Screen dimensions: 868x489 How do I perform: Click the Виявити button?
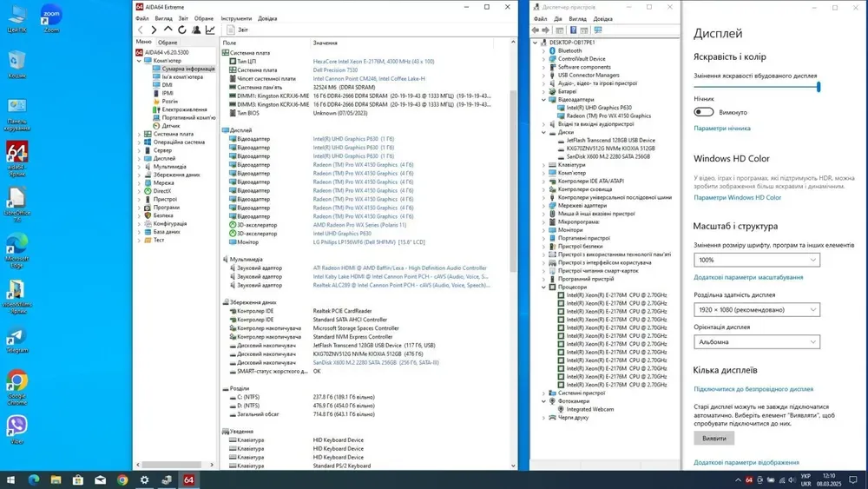pos(714,439)
